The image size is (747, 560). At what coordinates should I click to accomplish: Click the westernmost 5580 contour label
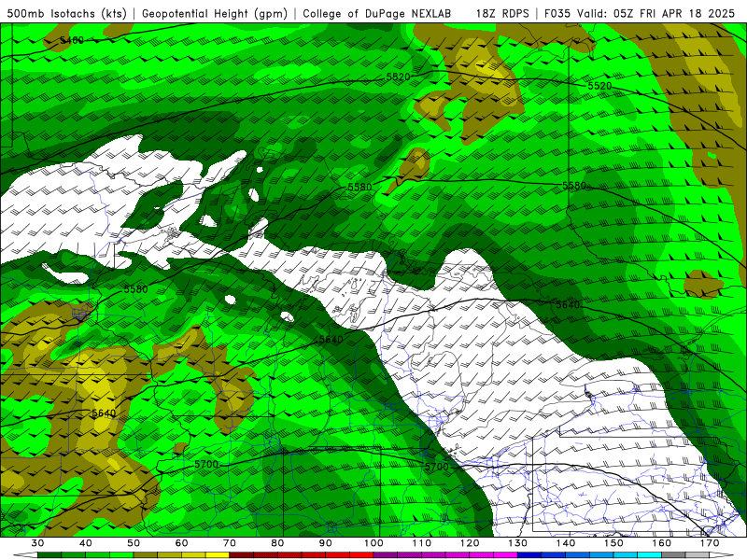[135, 289]
